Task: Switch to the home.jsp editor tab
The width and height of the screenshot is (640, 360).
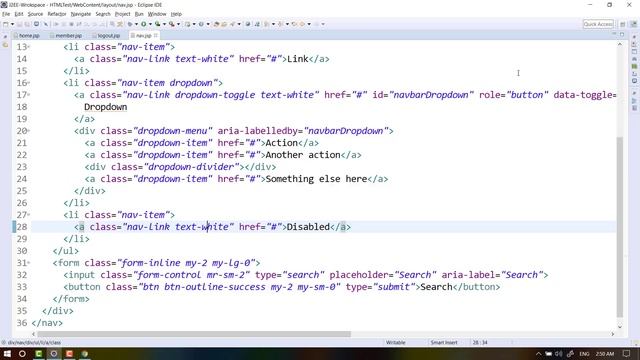Action: 27,36
